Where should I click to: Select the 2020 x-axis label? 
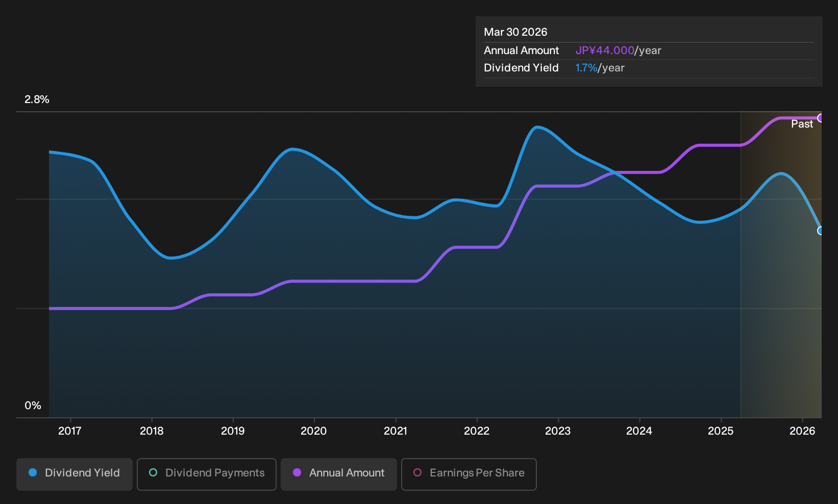(314, 431)
